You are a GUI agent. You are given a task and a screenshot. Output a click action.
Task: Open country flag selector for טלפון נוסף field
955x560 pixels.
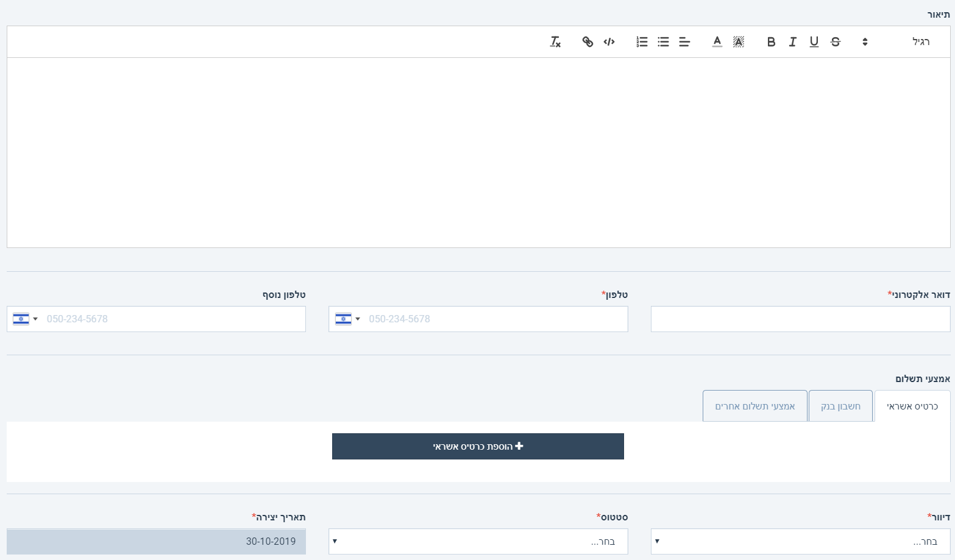[26, 319]
